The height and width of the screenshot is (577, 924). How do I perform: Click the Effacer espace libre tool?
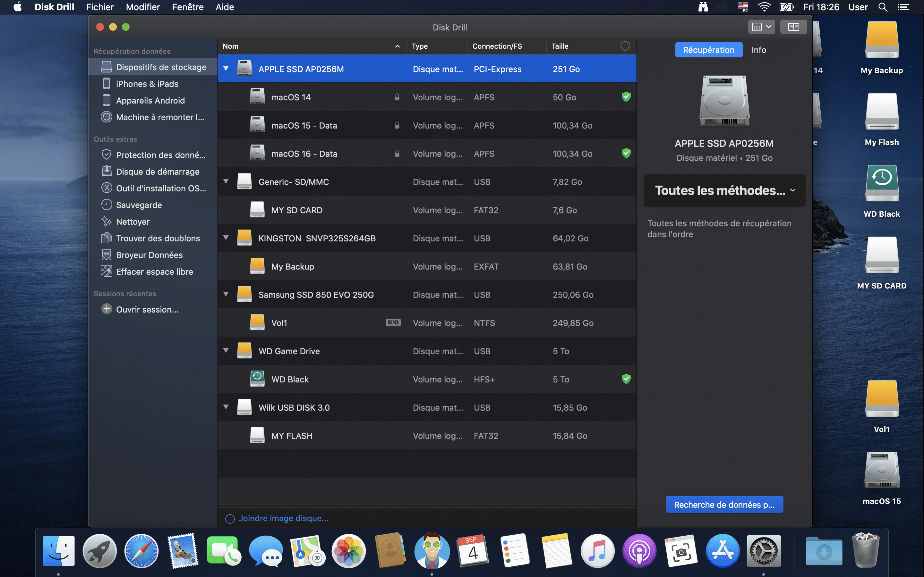[x=154, y=272]
